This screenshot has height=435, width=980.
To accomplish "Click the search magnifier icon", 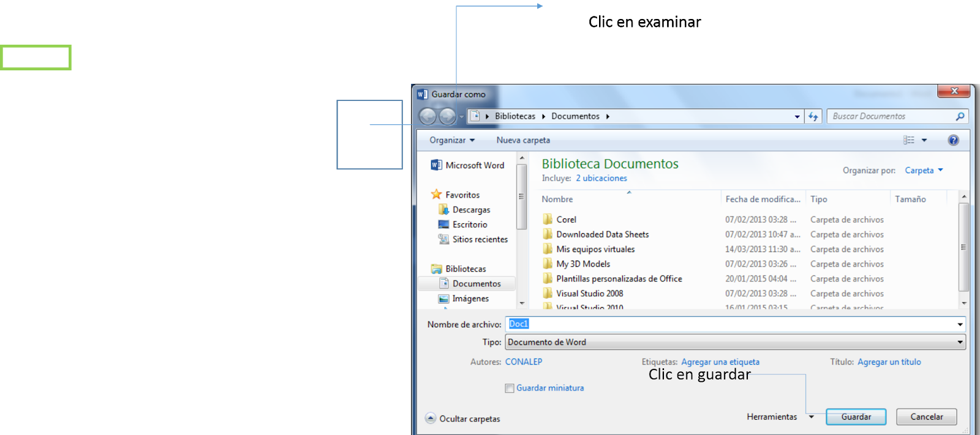I will pos(960,116).
